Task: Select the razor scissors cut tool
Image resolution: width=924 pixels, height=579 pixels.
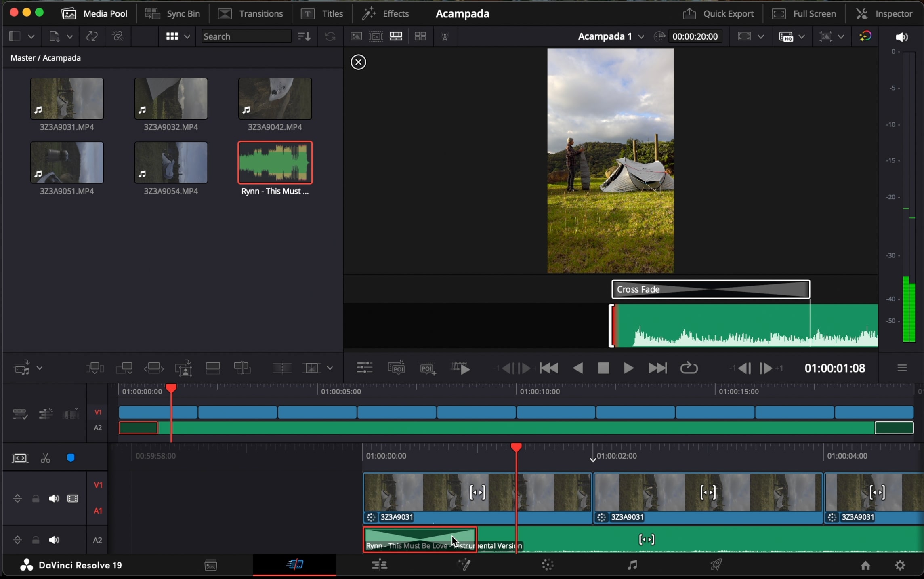Action: click(x=45, y=458)
